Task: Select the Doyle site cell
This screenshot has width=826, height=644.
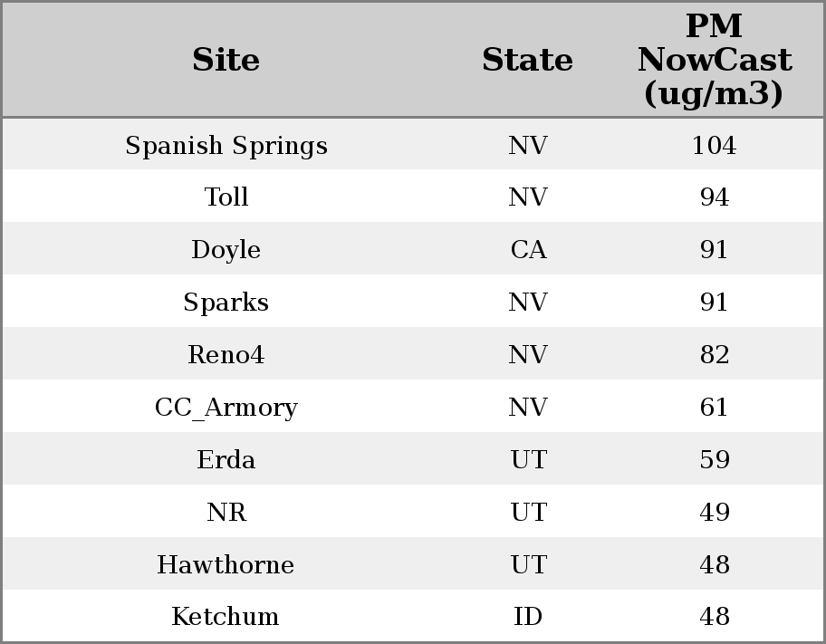Action: (226, 250)
